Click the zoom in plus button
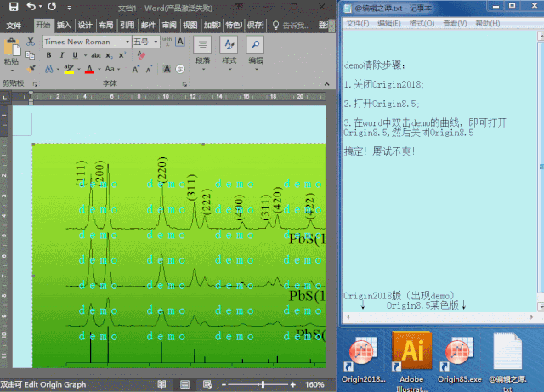Viewport: 544px width, 392px height. [293, 384]
